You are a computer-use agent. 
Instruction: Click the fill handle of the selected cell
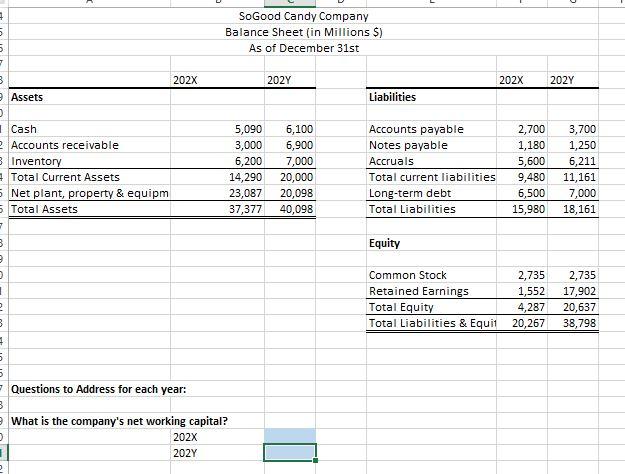coord(316,461)
